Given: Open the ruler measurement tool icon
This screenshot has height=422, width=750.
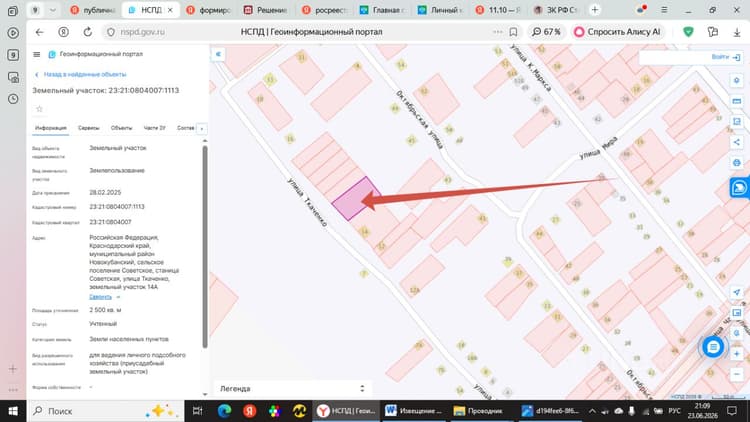Looking at the screenshot, I should [737, 101].
